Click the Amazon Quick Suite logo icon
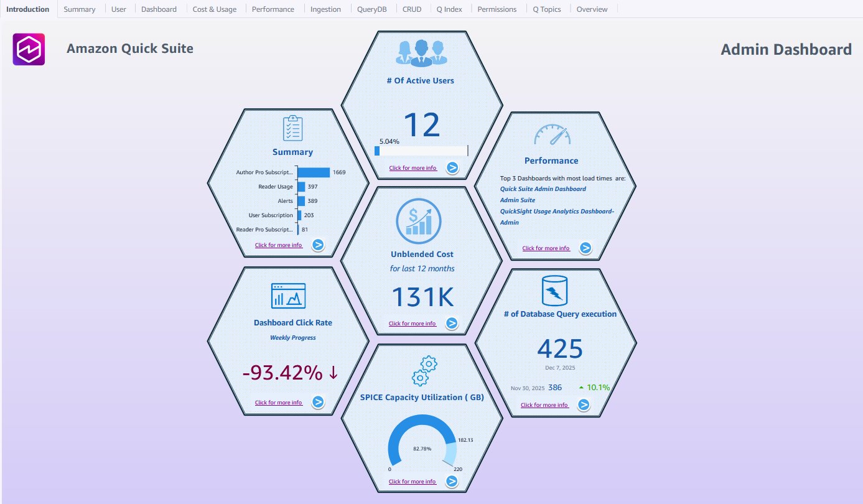This screenshot has width=863, height=504. click(29, 49)
